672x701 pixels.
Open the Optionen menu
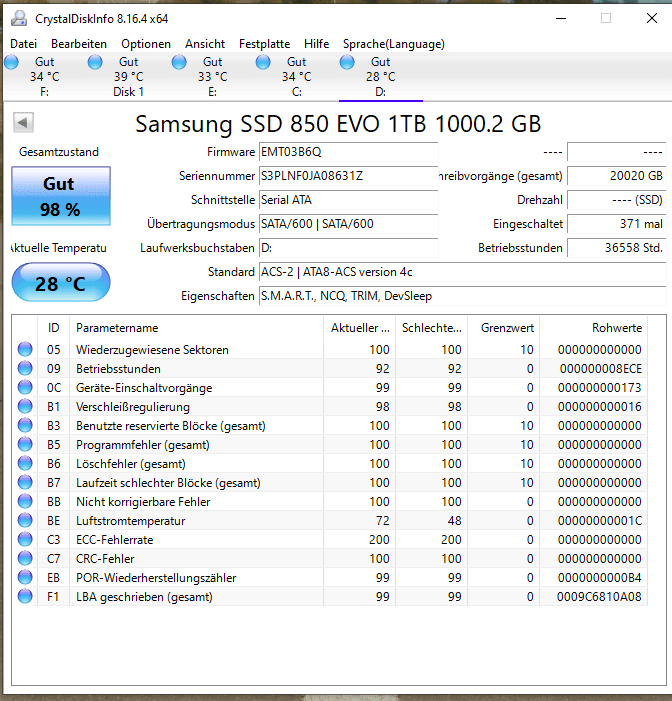[x=146, y=44]
